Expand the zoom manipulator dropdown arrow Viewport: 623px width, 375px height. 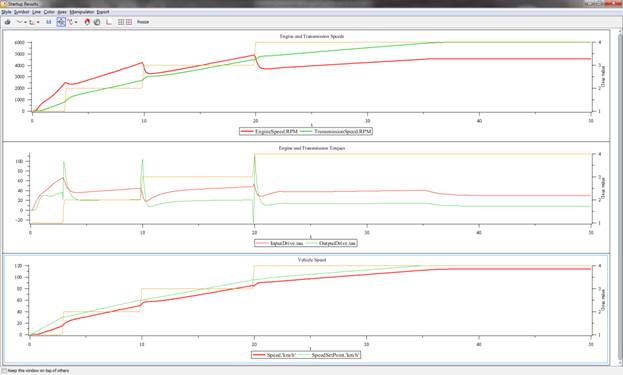tap(76, 22)
